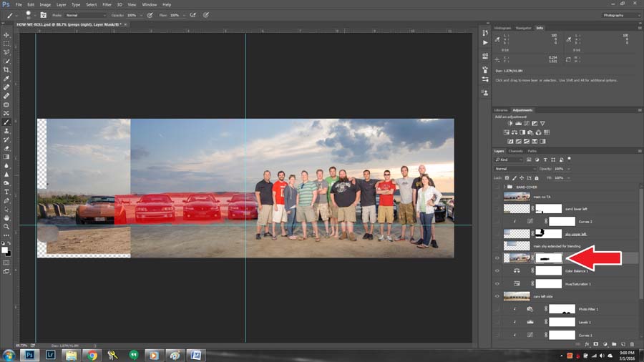Open the Filter menu
The width and height of the screenshot is (644, 362).
pyautogui.click(x=107, y=4)
